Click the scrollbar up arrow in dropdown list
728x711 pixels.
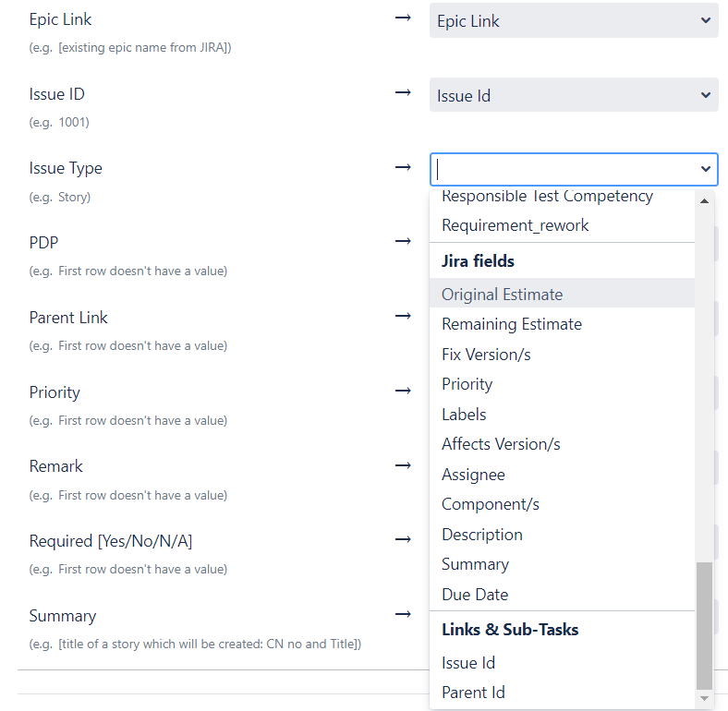click(x=704, y=201)
